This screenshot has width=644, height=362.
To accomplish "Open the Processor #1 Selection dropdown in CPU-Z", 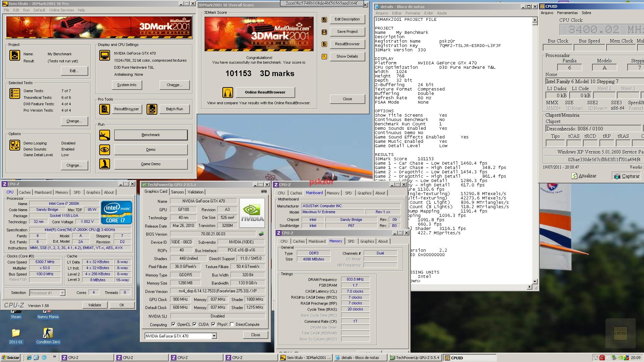I will pyautogui.click(x=62, y=293).
